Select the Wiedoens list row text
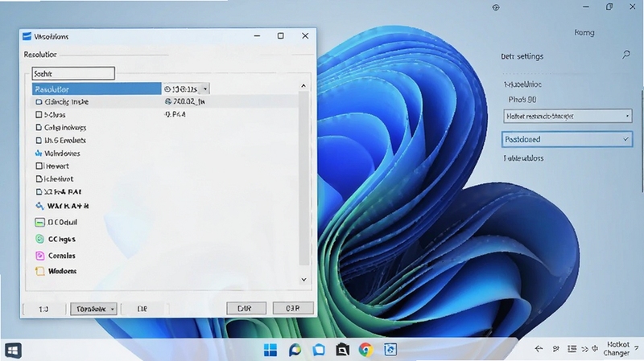 point(62,271)
